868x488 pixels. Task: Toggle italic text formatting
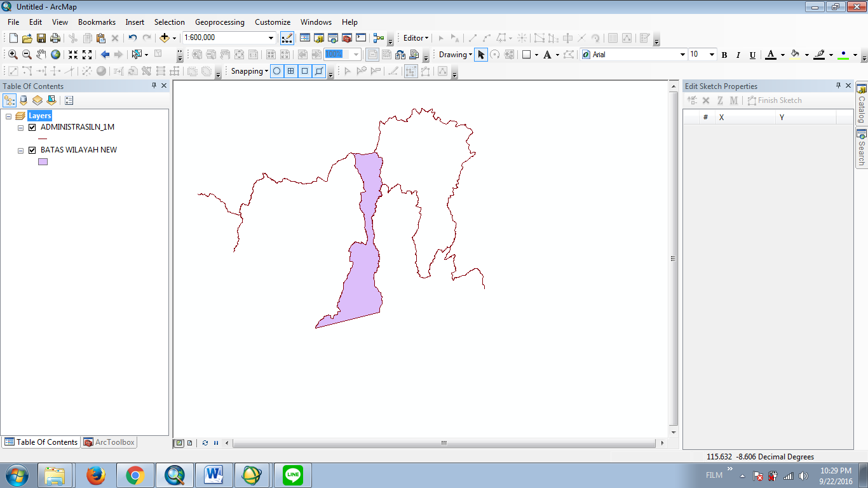(738, 55)
